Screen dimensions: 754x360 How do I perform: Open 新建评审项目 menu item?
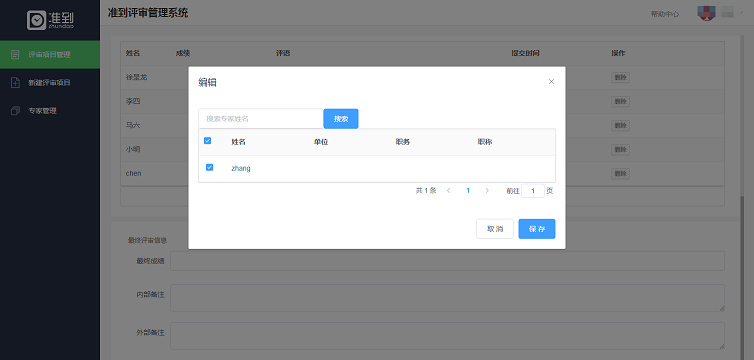coord(50,83)
